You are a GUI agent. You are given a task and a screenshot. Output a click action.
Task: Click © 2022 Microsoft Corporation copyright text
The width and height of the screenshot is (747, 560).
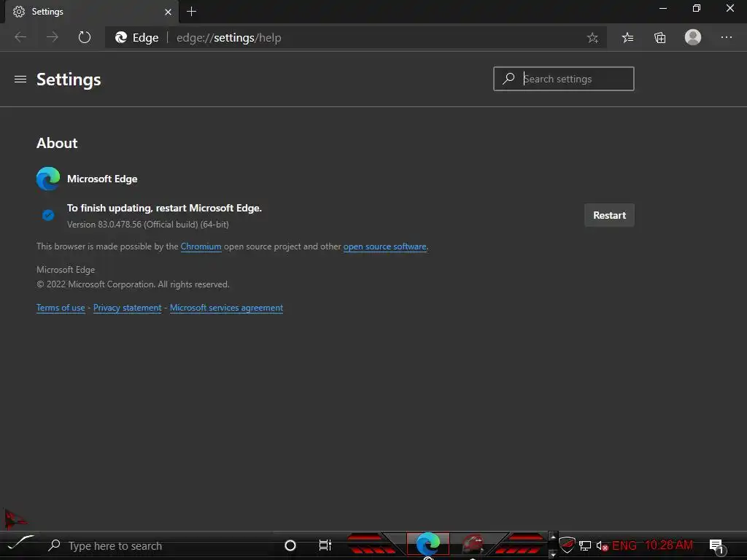133,284
